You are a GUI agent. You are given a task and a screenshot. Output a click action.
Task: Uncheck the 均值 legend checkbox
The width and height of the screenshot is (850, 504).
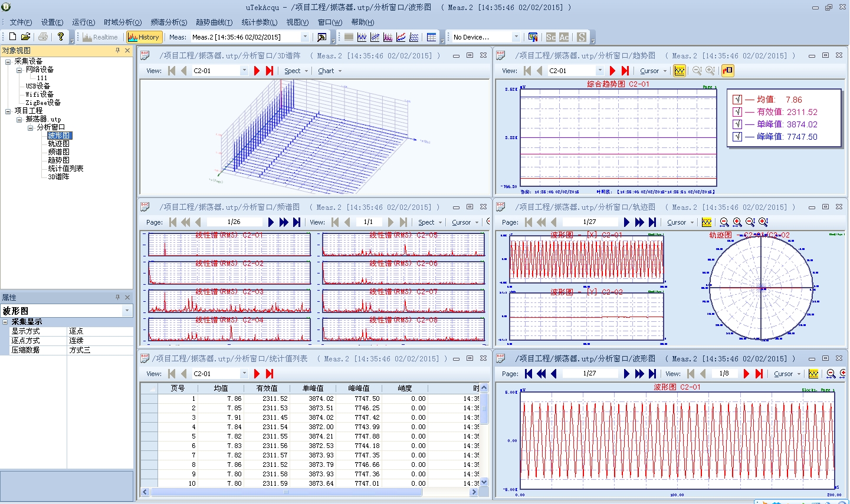click(x=737, y=100)
